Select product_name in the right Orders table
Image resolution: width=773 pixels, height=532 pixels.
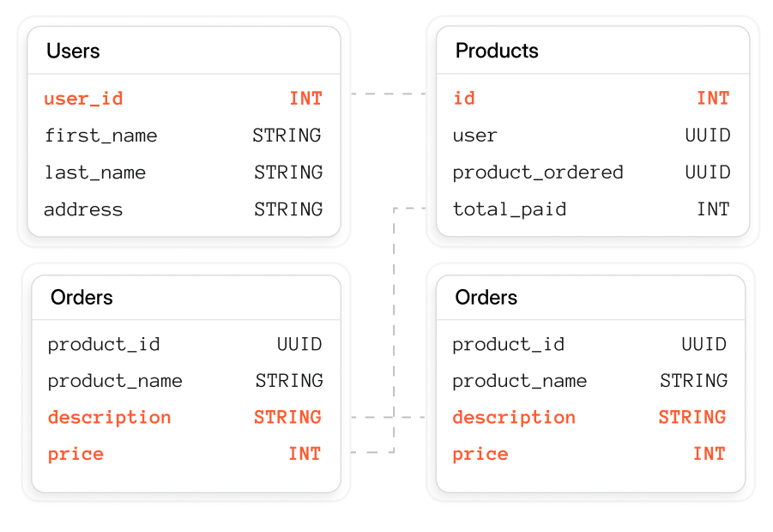(520, 381)
